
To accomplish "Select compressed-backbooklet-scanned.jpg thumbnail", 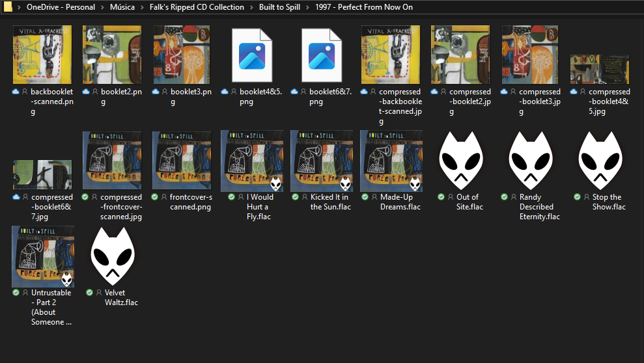I will coord(391,55).
